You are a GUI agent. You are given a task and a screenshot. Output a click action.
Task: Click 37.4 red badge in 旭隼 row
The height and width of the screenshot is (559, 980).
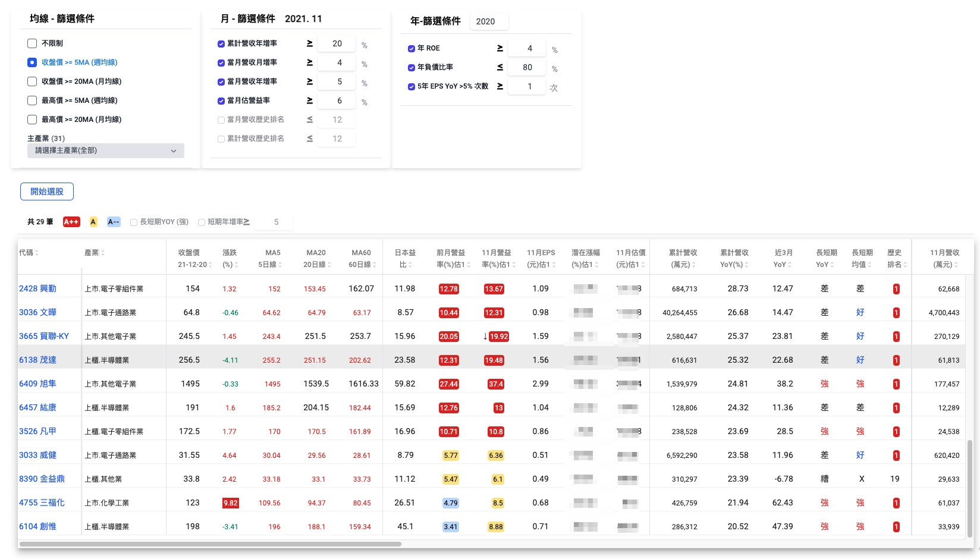pyautogui.click(x=496, y=384)
